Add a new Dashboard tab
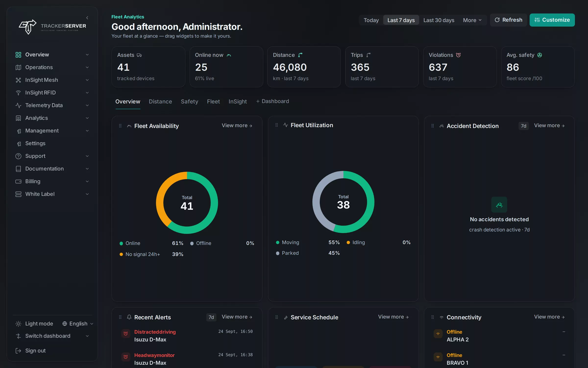The image size is (588, 368). point(272,101)
